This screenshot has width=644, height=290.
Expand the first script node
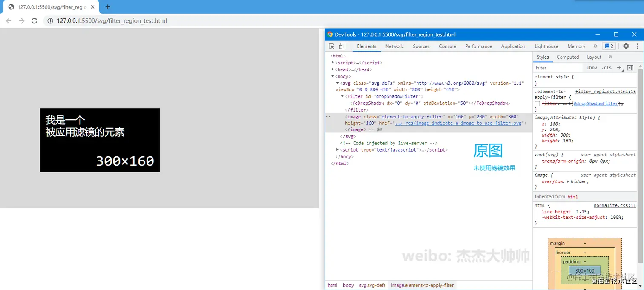click(x=333, y=63)
